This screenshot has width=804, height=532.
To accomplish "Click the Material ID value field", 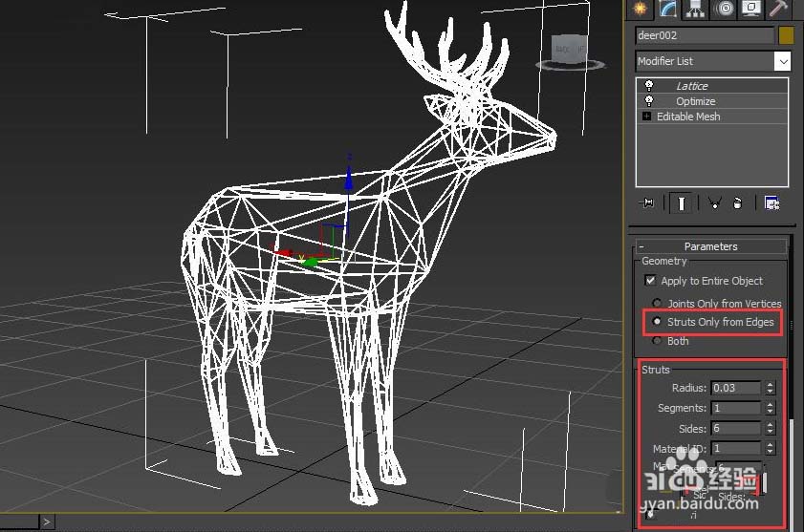I will pyautogui.click(x=736, y=449).
